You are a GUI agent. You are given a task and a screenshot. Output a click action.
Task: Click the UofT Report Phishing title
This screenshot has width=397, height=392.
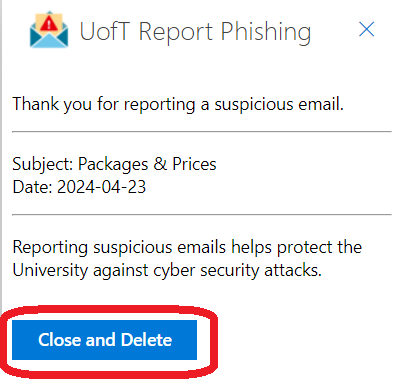(x=195, y=32)
